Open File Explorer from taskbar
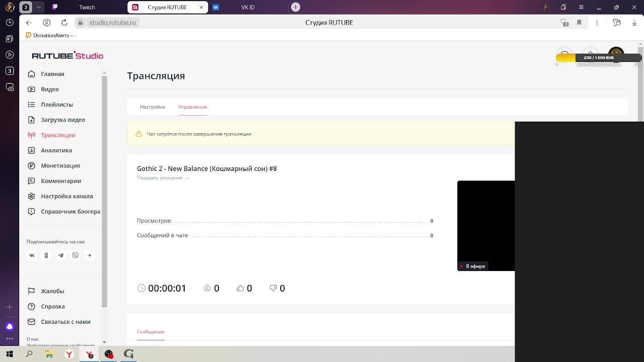This screenshot has height=362, width=644. (49, 354)
